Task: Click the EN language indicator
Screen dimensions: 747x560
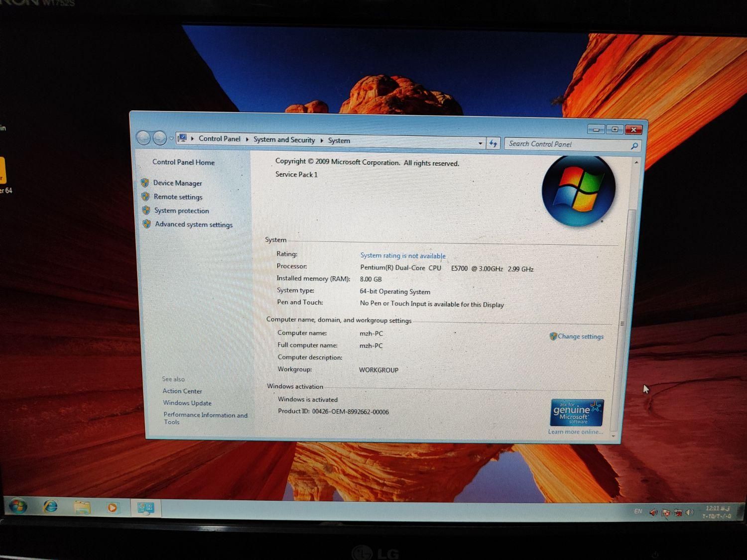Action: [638, 511]
